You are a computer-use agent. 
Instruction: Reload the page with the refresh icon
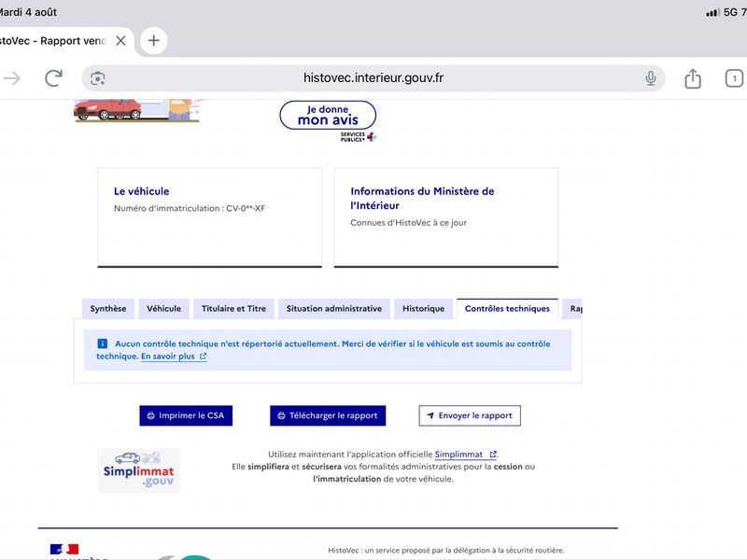click(x=53, y=78)
